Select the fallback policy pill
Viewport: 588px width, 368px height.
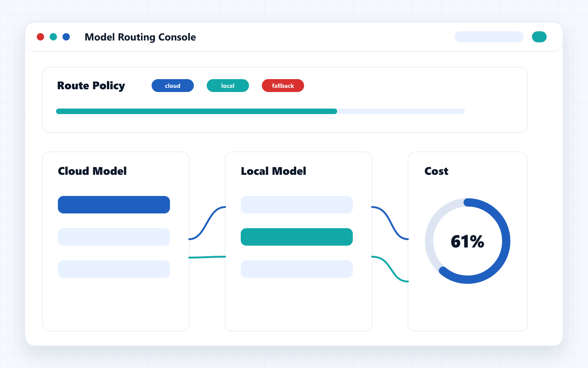click(x=283, y=86)
